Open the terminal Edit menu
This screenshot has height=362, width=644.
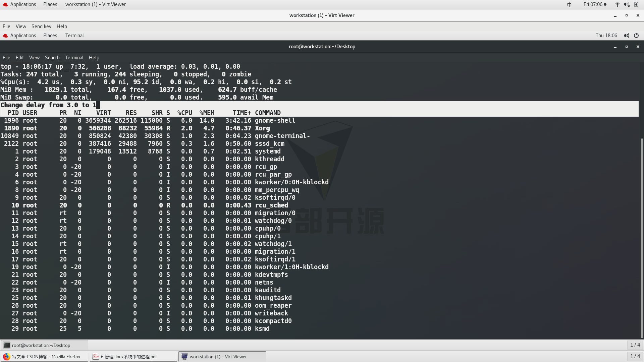(19, 58)
